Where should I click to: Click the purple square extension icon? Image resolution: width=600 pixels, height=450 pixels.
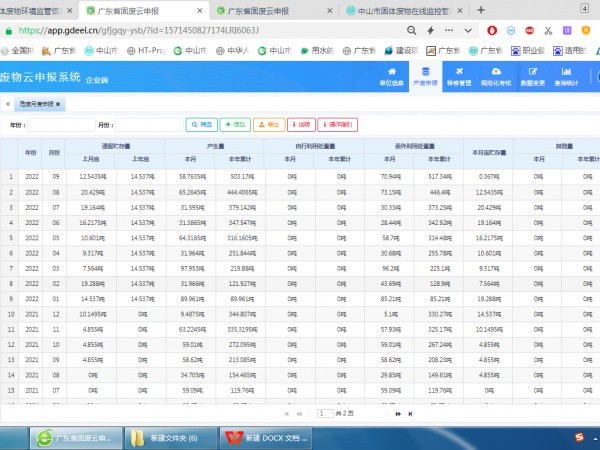(567, 30)
